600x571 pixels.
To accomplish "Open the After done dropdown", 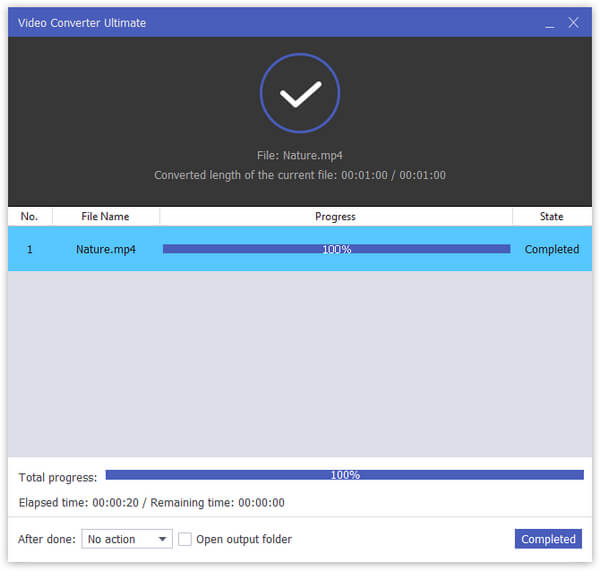I will [127, 539].
